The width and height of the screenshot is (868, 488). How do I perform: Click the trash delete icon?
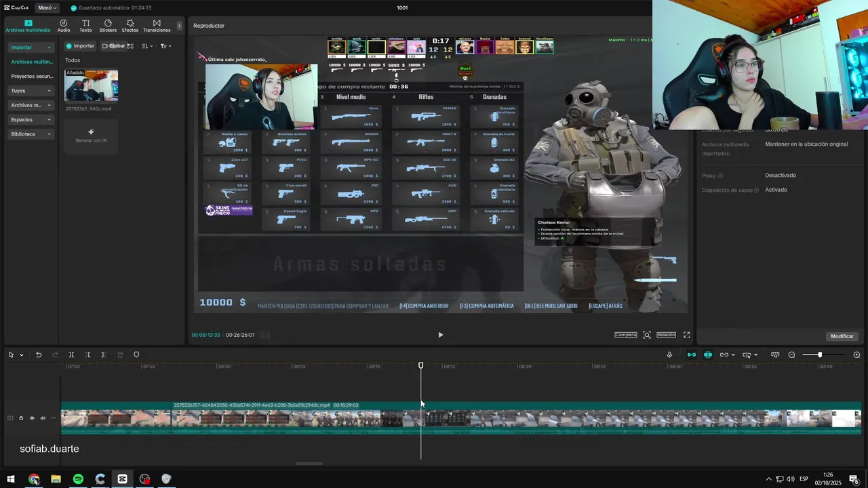pos(120,354)
